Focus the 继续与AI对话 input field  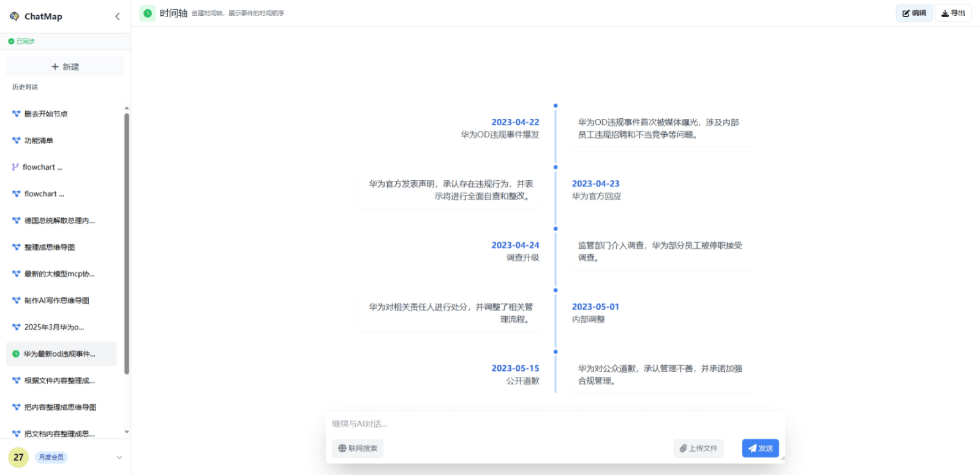(556, 424)
